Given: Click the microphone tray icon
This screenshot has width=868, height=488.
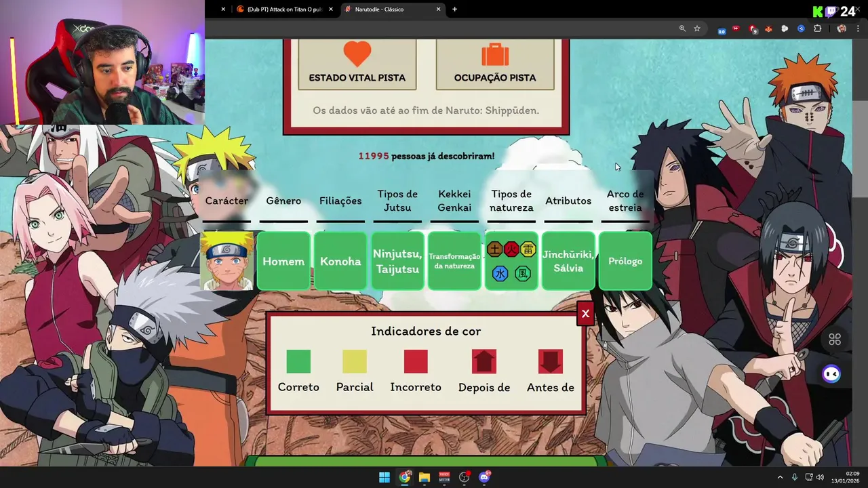Looking at the screenshot, I should pyautogui.click(x=795, y=477).
